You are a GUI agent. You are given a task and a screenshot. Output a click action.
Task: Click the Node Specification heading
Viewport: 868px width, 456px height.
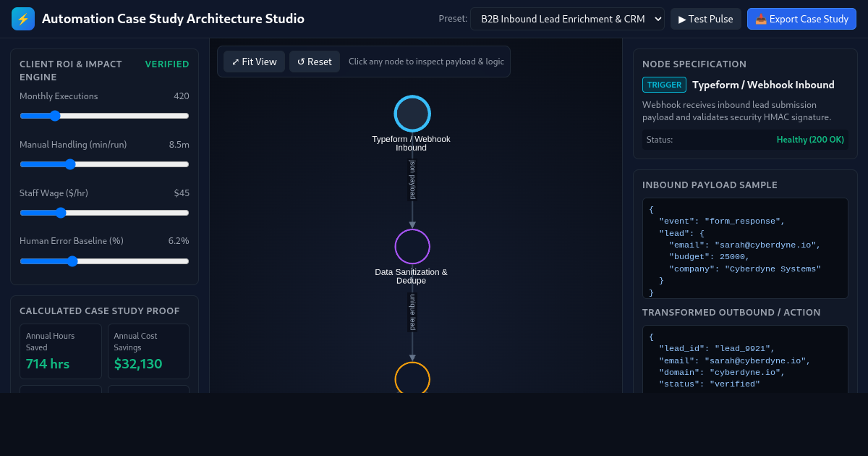(694, 64)
